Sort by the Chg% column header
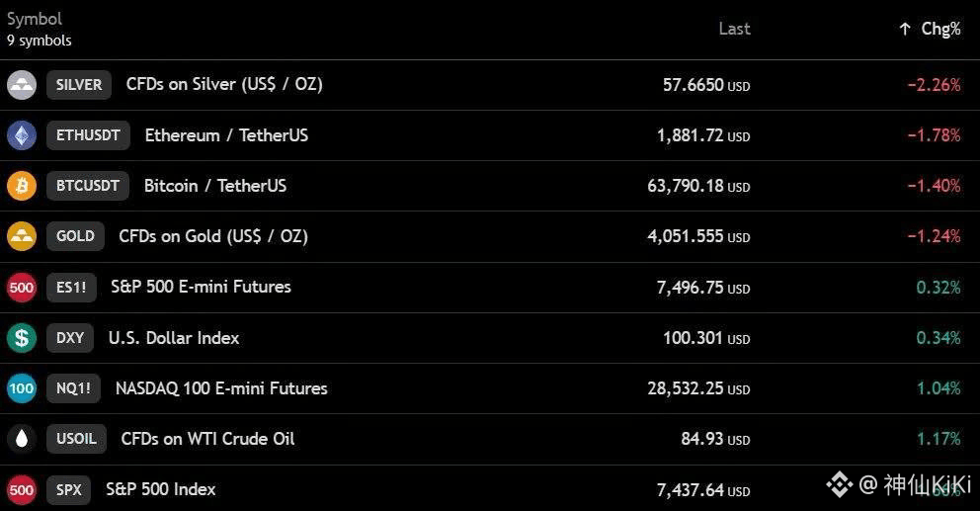This screenshot has width=980, height=511. click(930, 29)
